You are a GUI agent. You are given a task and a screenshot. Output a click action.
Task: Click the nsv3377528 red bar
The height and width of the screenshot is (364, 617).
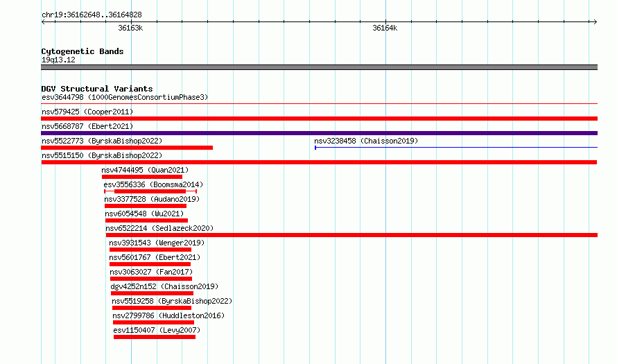(146, 206)
